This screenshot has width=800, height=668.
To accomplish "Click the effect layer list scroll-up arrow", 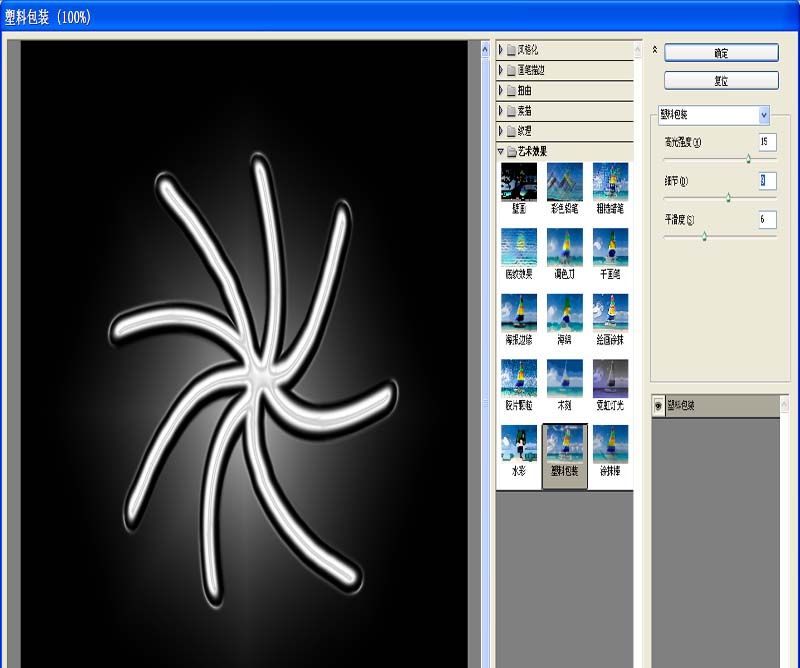I will pos(784,406).
